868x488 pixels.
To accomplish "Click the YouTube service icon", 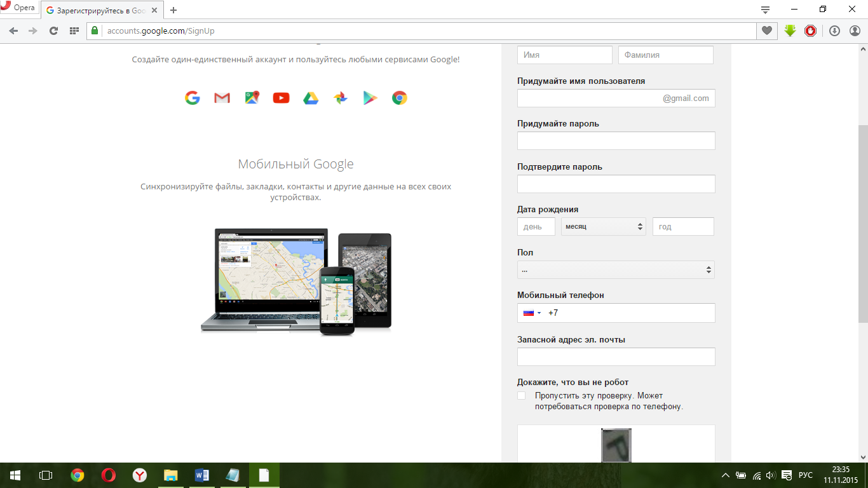I will 281,98.
